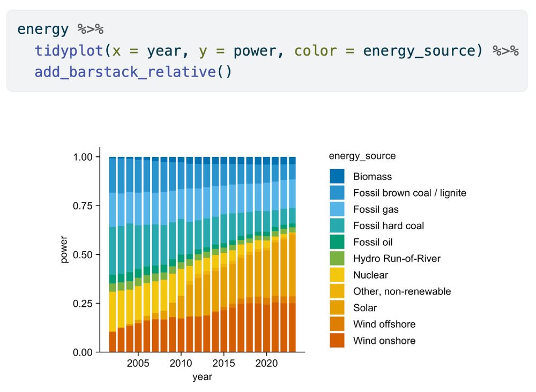
Task: Select the 'Wind onshore' legend label
Action: click(x=384, y=341)
